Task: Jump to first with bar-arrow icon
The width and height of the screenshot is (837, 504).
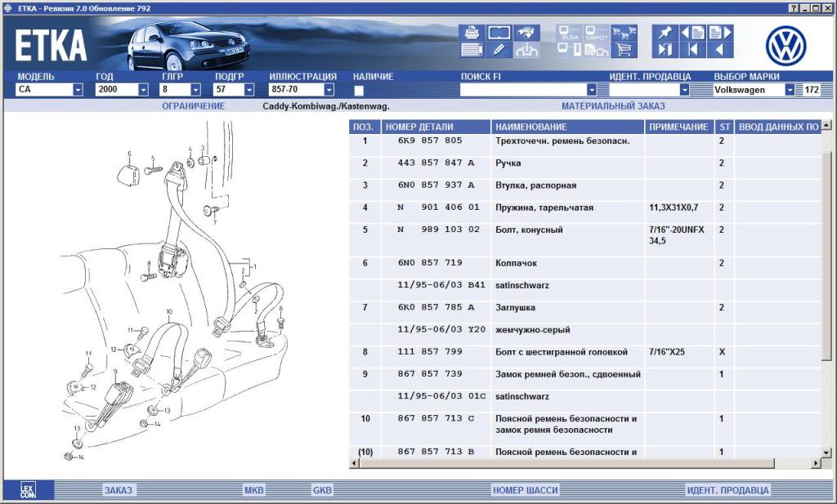Action: [x=692, y=50]
